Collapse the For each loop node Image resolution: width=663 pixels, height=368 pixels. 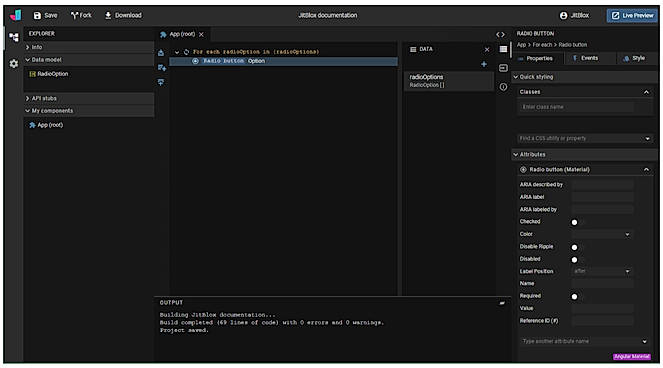[x=177, y=52]
